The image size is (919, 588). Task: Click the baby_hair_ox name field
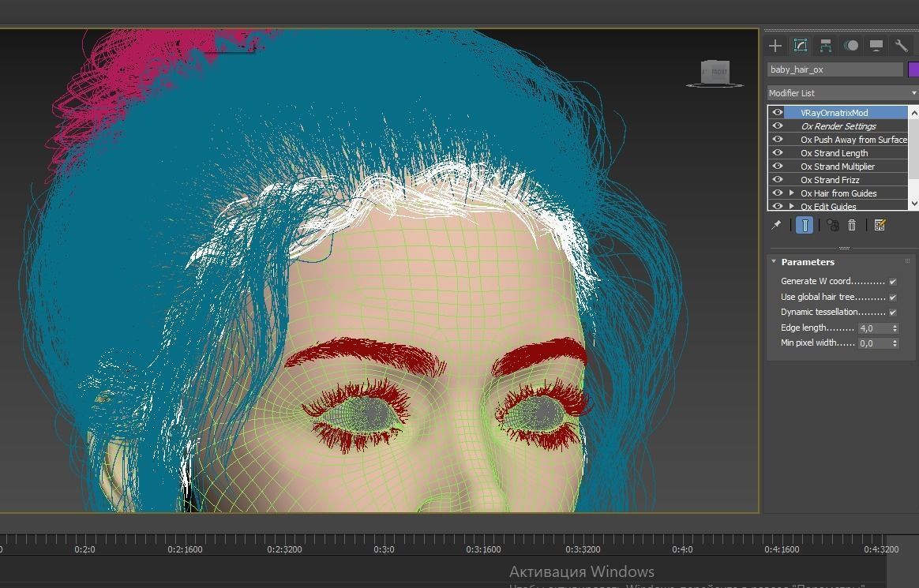click(835, 69)
